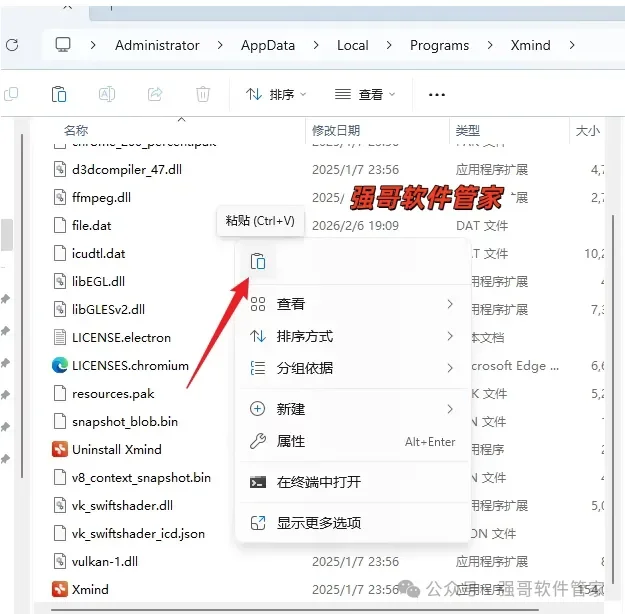This screenshot has height=614, width=625.
Task: Sort by 大小 column header
Action: 588,130
